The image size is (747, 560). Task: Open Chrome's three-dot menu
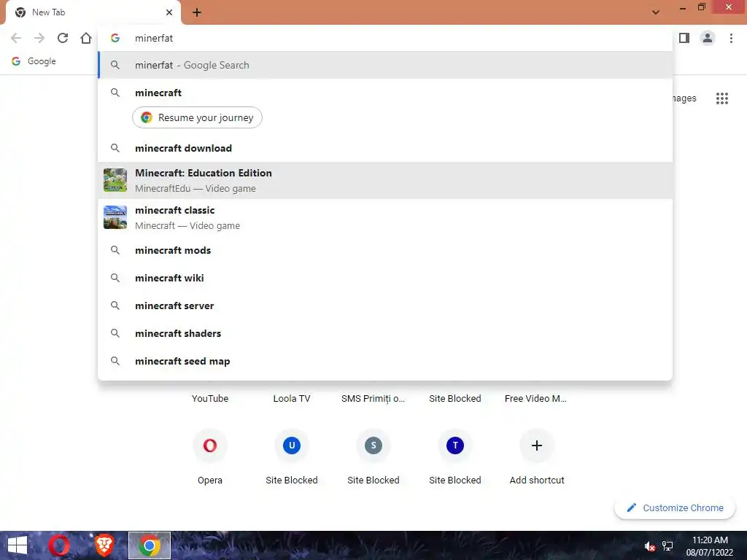tap(731, 38)
